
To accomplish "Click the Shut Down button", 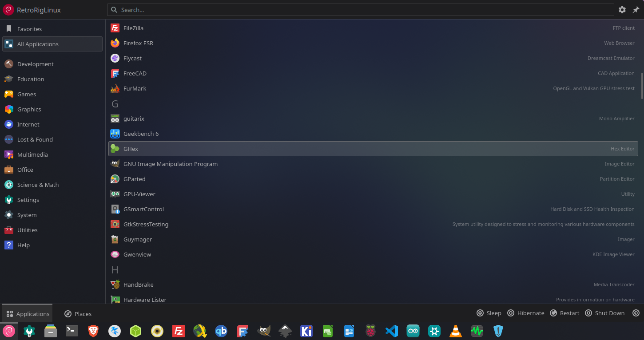I will pos(605,313).
